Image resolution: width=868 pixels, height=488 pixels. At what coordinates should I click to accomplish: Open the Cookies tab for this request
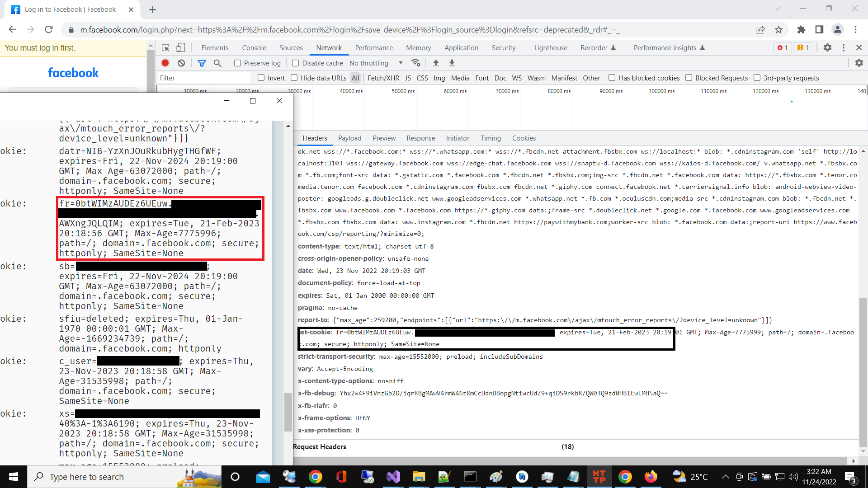pyautogui.click(x=524, y=138)
